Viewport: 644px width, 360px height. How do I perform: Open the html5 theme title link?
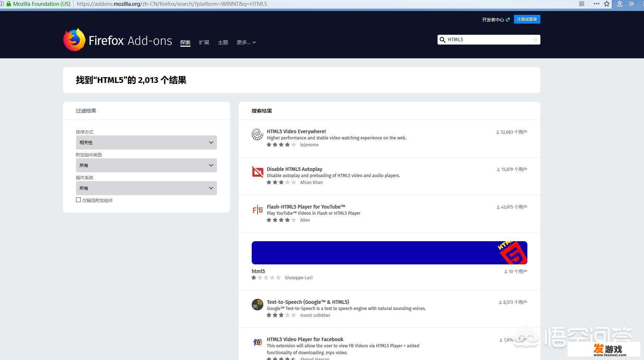[258, 271]
